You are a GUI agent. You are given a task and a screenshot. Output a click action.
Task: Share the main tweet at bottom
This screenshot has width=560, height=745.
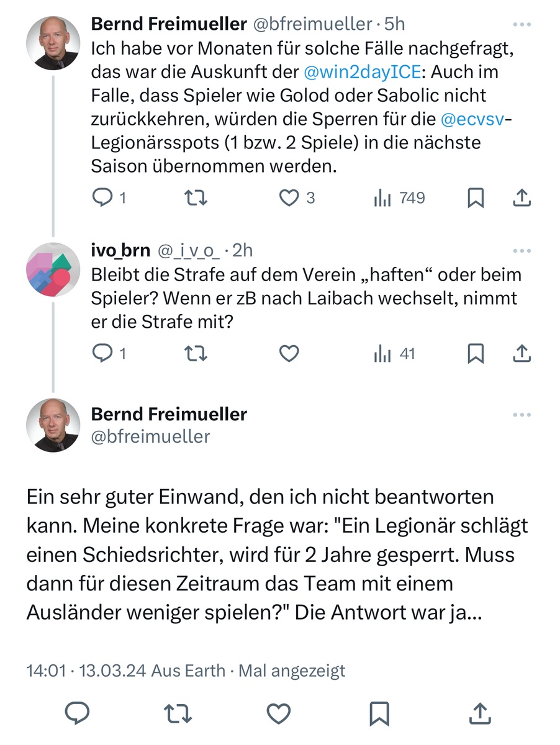point(477,713)
